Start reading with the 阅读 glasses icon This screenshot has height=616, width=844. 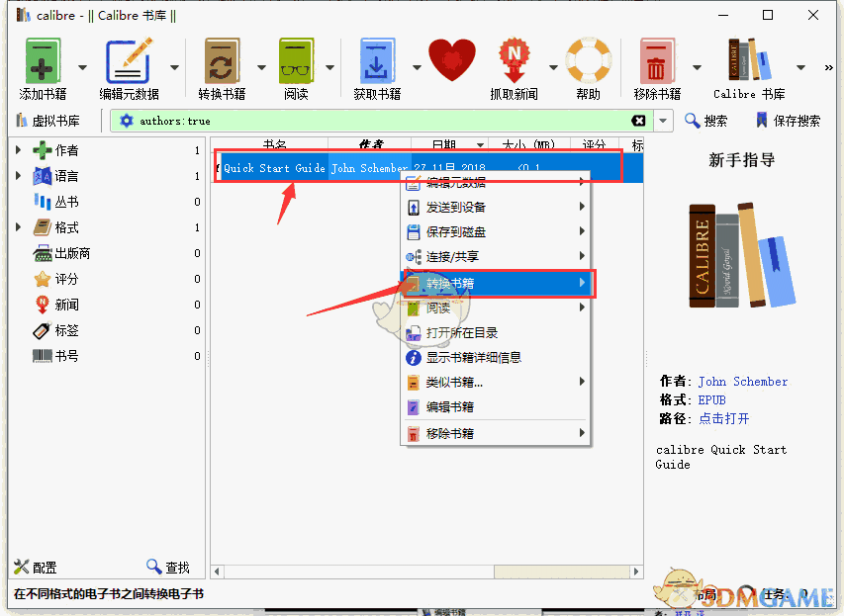(296, 61)
